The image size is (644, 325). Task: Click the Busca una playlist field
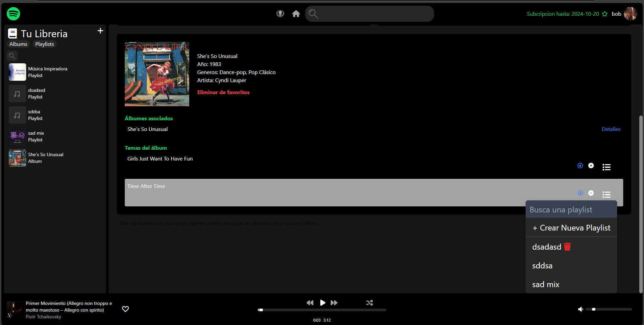coord(571,210)
